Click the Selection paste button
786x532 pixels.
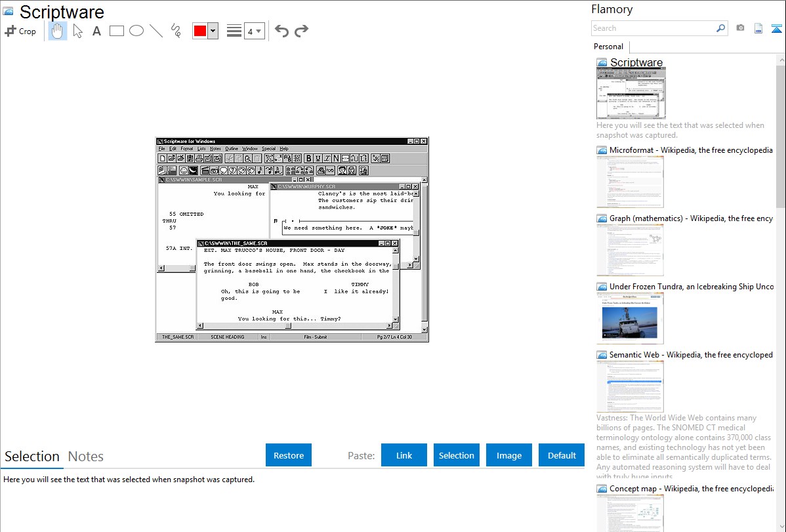[x=457, y=455]
